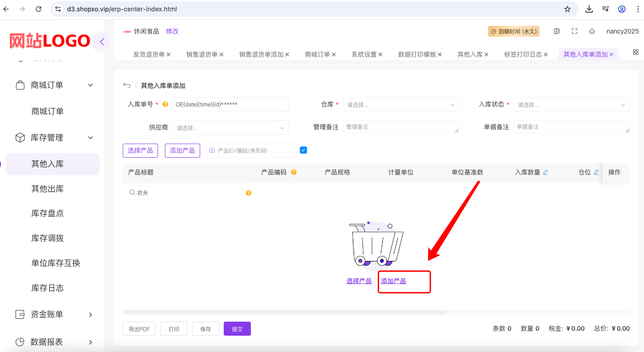644x352 pixels.
Task: Click the edit pencil beside 仓位
Action: (596, 172)
